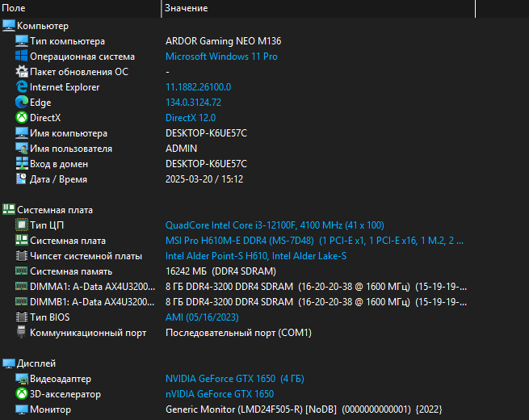Viewport: 529px width, 420px height.
Task: Open the QuadCore Intel Core i3-12100F link
Action: (275, 225)
